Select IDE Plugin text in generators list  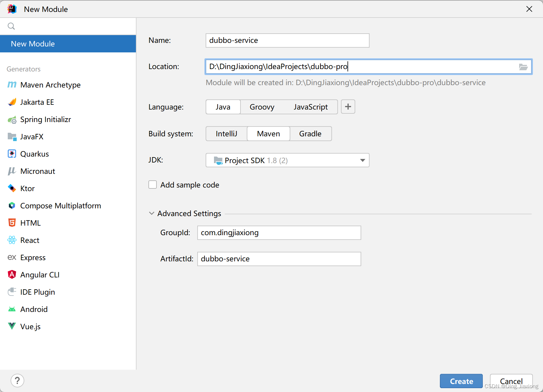[x=38, y=292]
